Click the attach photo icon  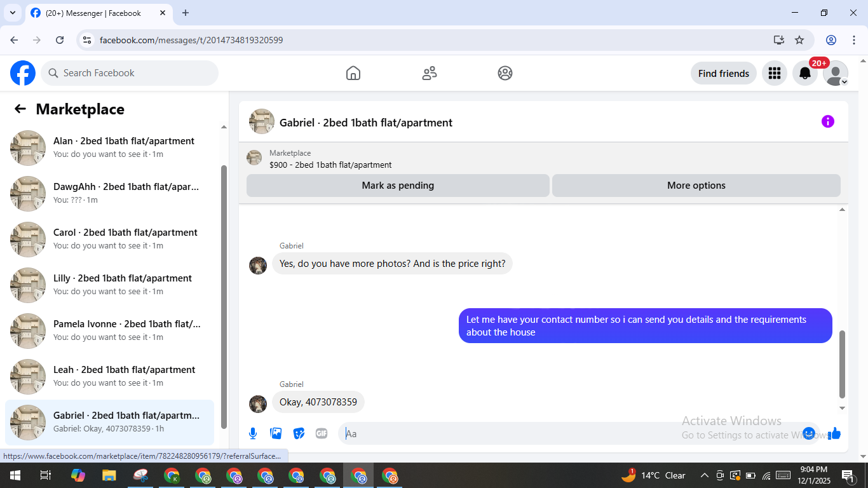pyautogui.click(x=276, y=433)
